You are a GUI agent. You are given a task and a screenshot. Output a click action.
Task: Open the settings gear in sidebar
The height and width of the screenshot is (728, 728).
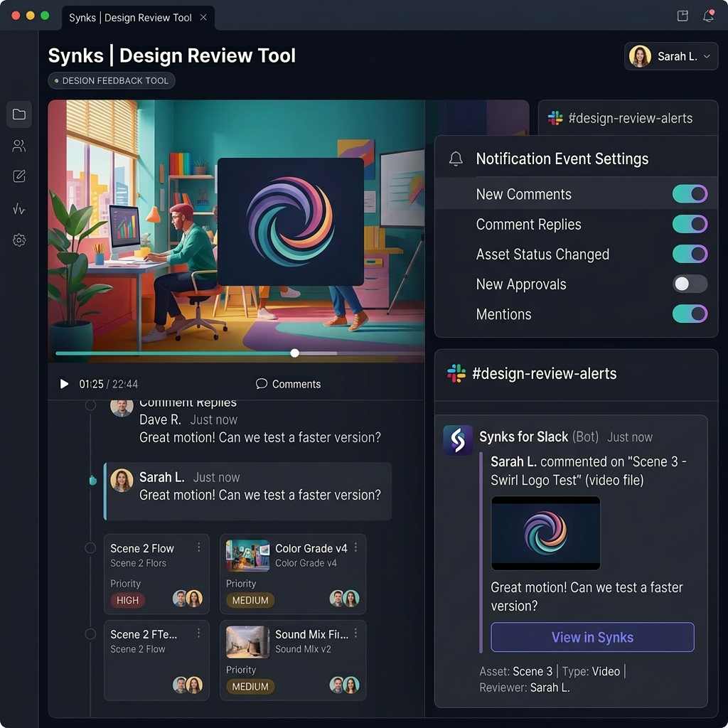(x=19, y=240)
